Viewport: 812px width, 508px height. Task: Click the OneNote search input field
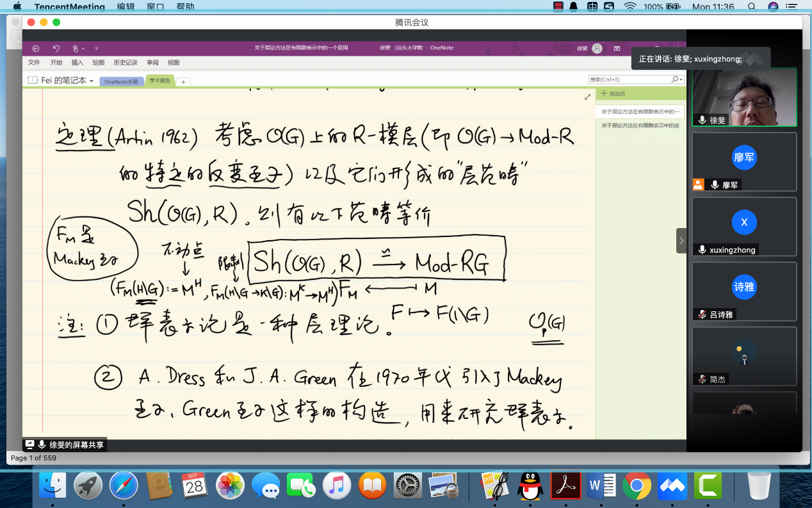click(x=629, y=79)
